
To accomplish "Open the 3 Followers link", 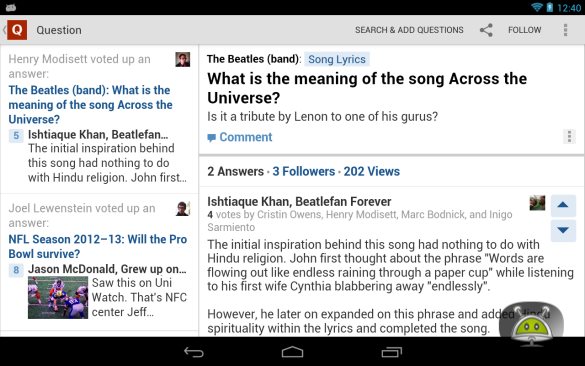I will point(304,171).
